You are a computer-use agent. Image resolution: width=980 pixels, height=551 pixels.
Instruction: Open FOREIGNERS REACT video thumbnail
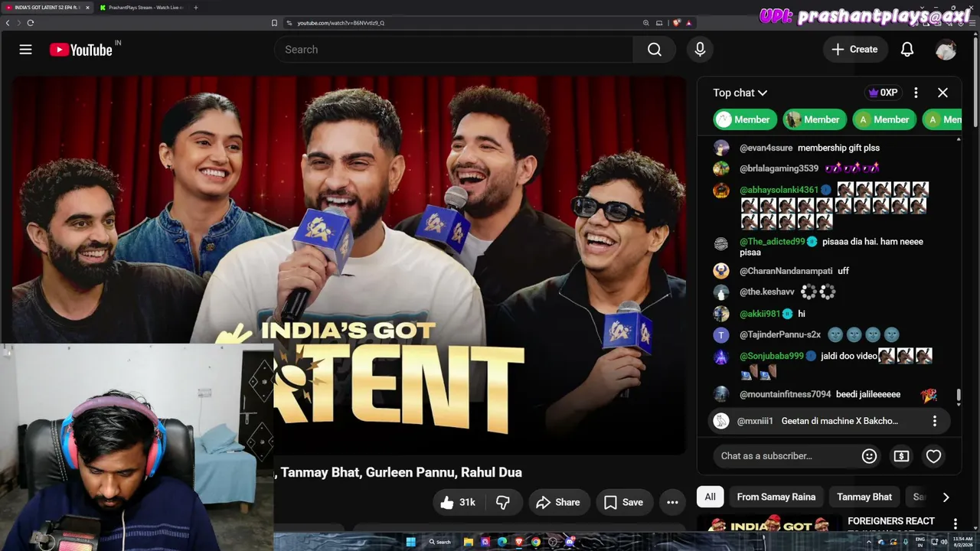click(768, 524)
